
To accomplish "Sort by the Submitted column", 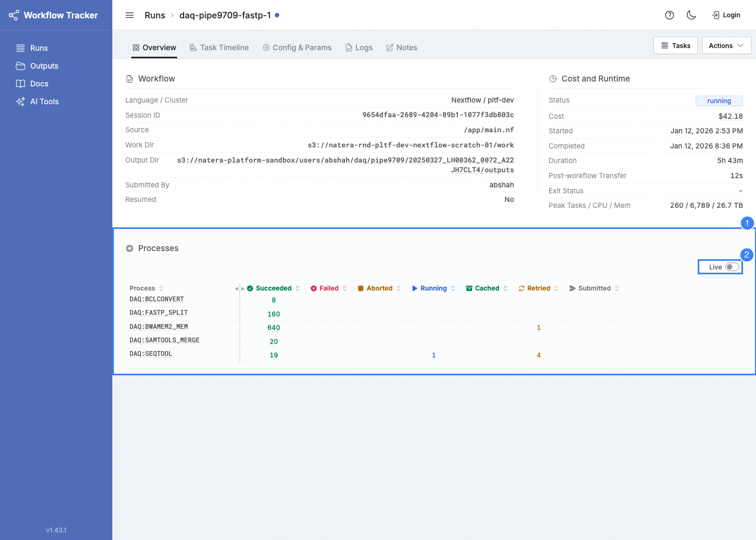I will [617, 288].
